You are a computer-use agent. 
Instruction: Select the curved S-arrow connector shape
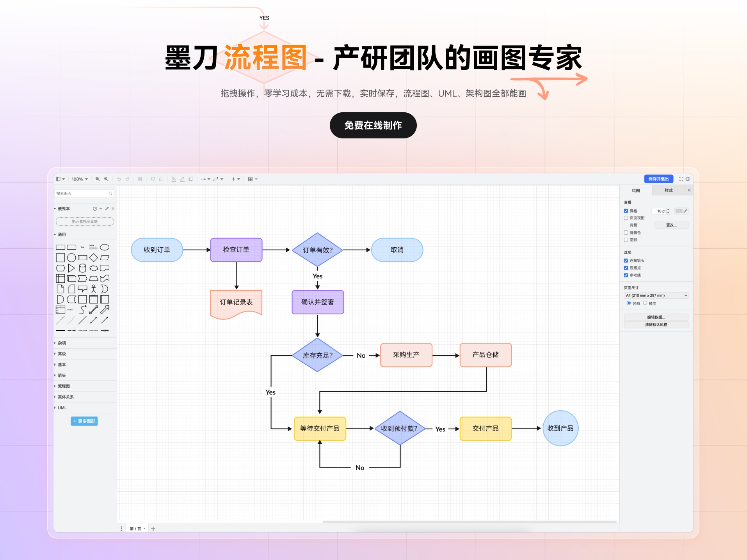(x=82, y=310)
